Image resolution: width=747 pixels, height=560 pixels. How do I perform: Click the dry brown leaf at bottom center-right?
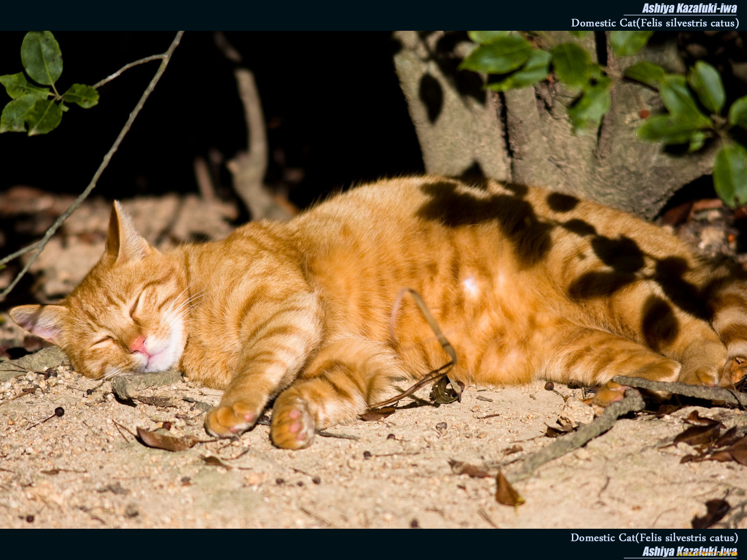[507, 491]
